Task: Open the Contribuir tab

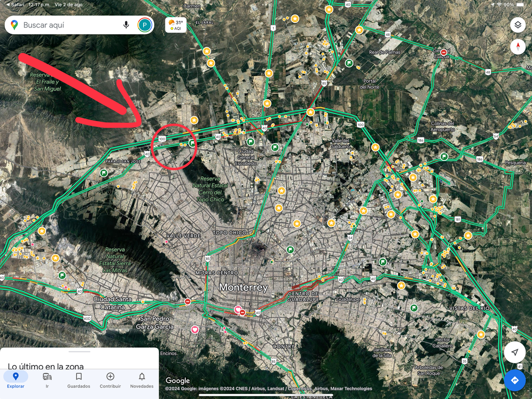Action: pyautogui.click(x=110, y=380)
